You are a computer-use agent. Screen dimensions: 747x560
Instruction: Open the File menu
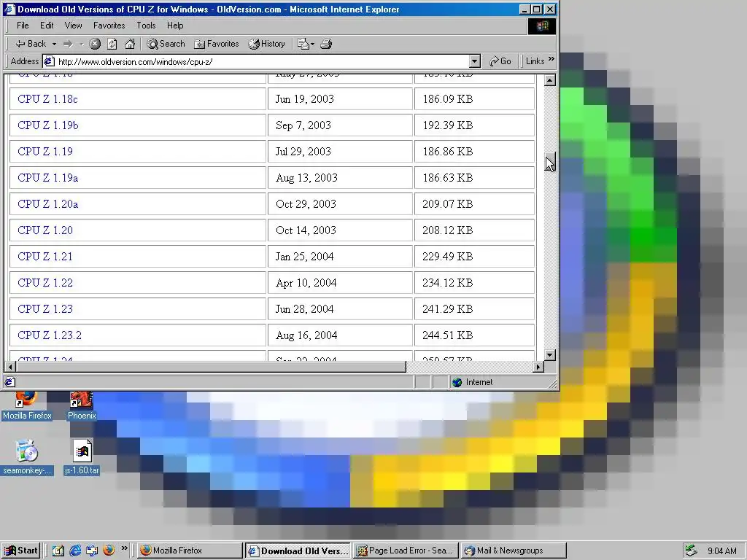pyautogui.click(x=23, y=26)
